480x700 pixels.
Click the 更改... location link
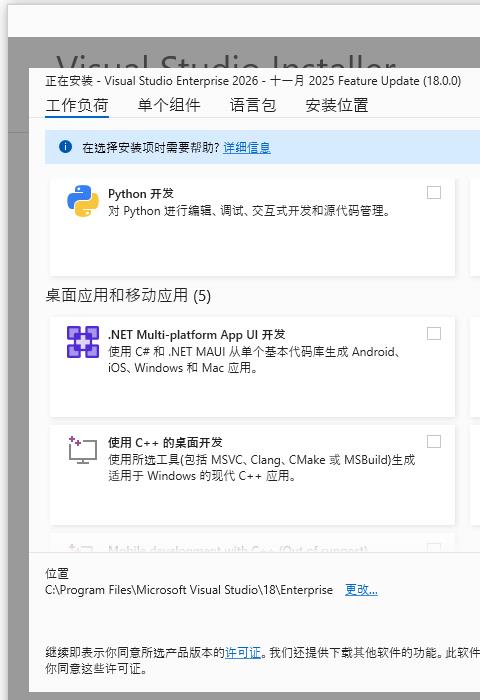[361, 590]
